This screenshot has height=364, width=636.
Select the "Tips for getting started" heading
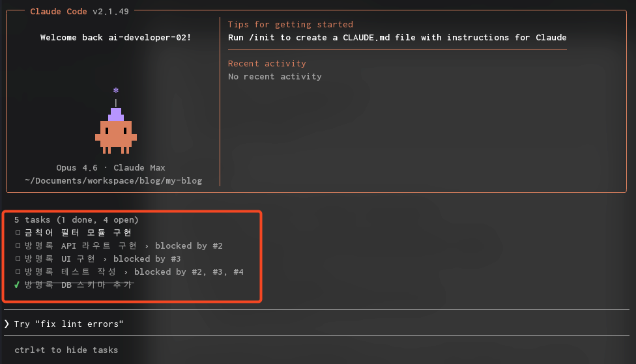(290, 24)
